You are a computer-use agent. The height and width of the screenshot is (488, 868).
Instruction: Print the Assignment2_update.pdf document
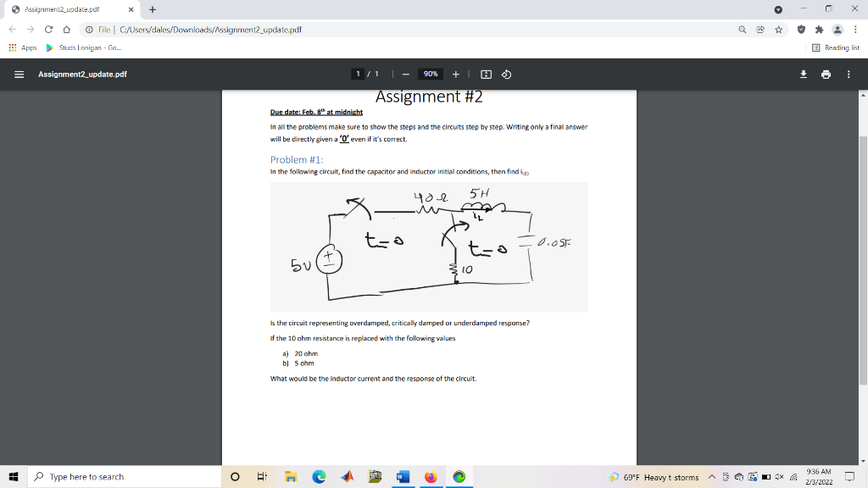[x=826, y=74]
